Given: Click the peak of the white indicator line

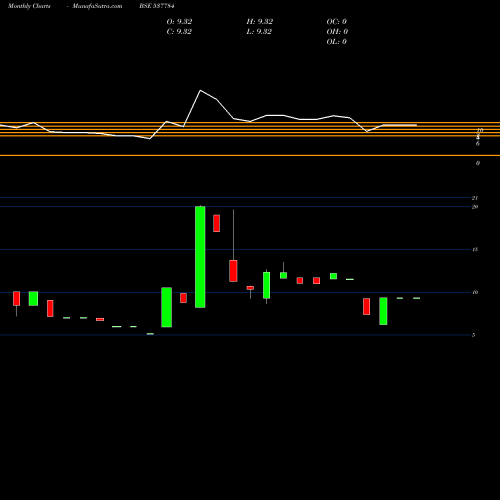Looking at the screenshot, I should 200,90.
